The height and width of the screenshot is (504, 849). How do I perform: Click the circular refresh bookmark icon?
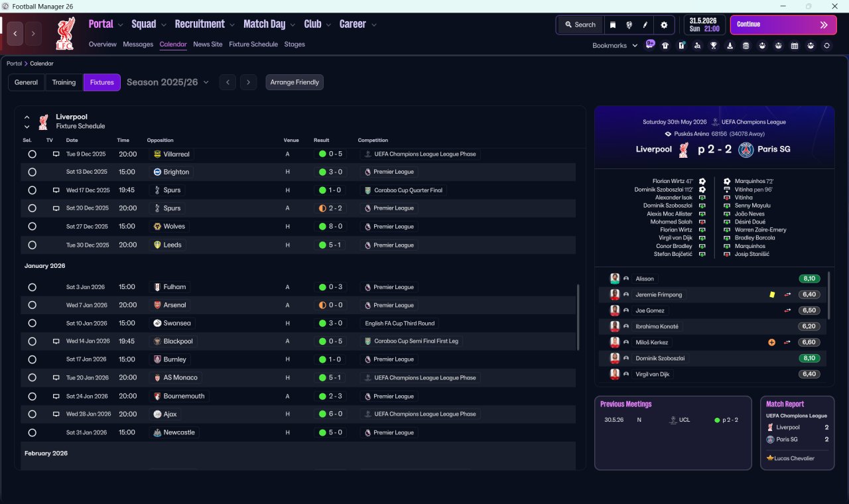click(x=826, y=46)
